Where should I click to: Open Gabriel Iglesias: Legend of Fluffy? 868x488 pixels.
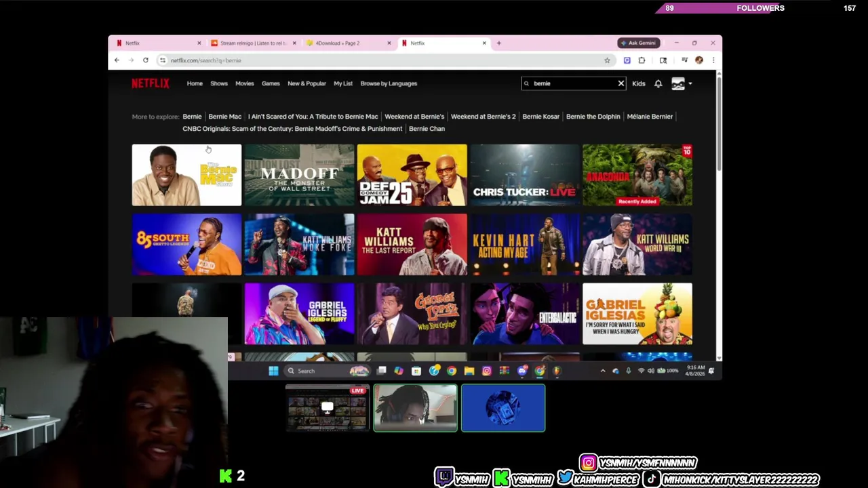pos(299,314)
